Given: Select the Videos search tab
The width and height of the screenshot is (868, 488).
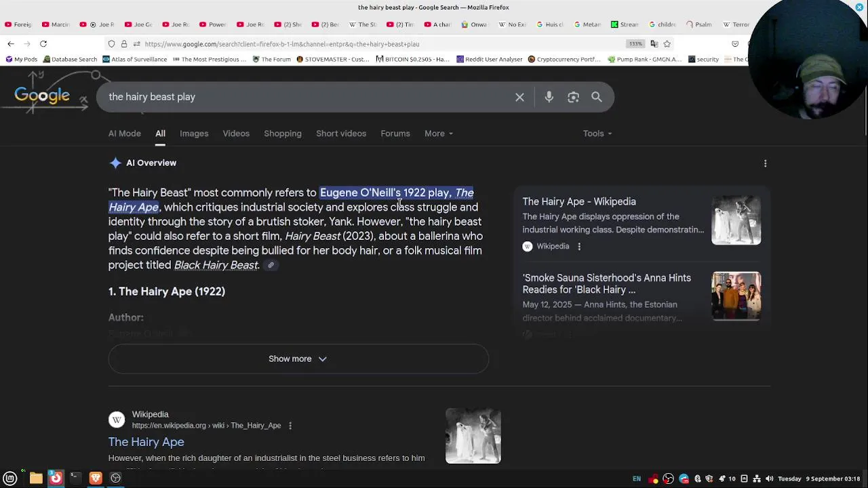Looking at the screenshot, I should click(x=236, y=134).
